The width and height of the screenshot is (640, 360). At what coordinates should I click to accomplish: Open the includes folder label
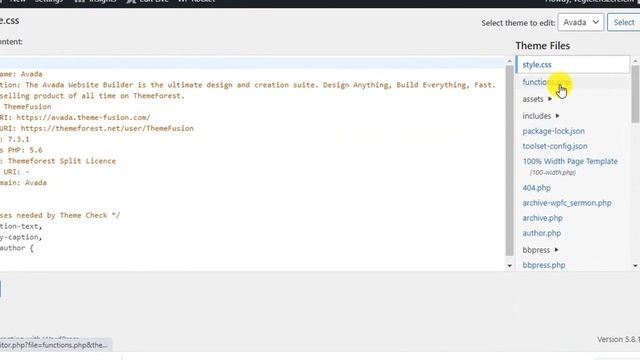pos(537,116)
